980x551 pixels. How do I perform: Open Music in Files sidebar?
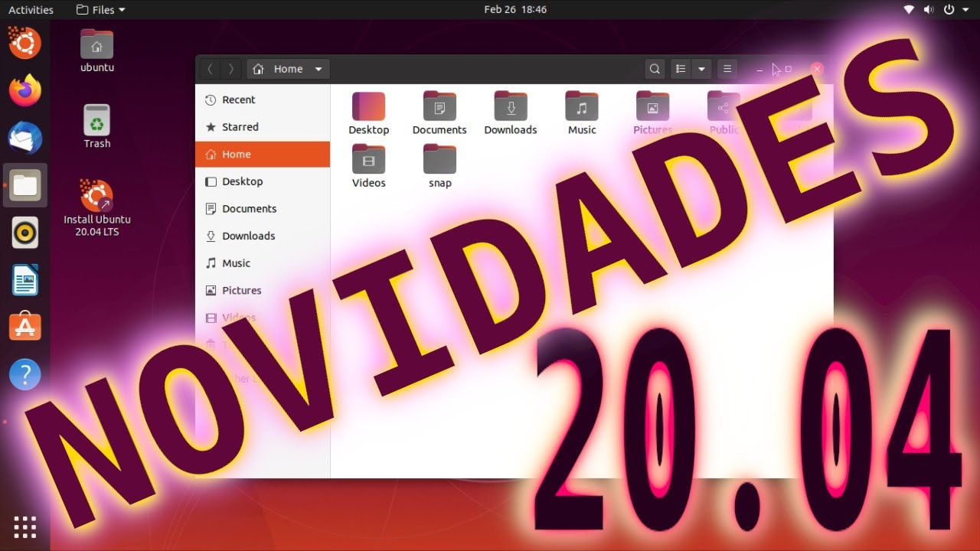point(263,263)
